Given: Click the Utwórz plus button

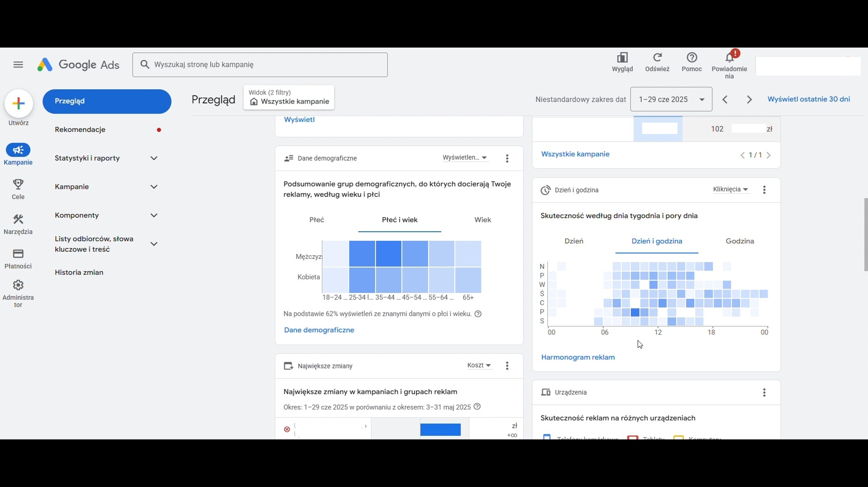Looking at the screenshot, I should (x=19, y=104).
